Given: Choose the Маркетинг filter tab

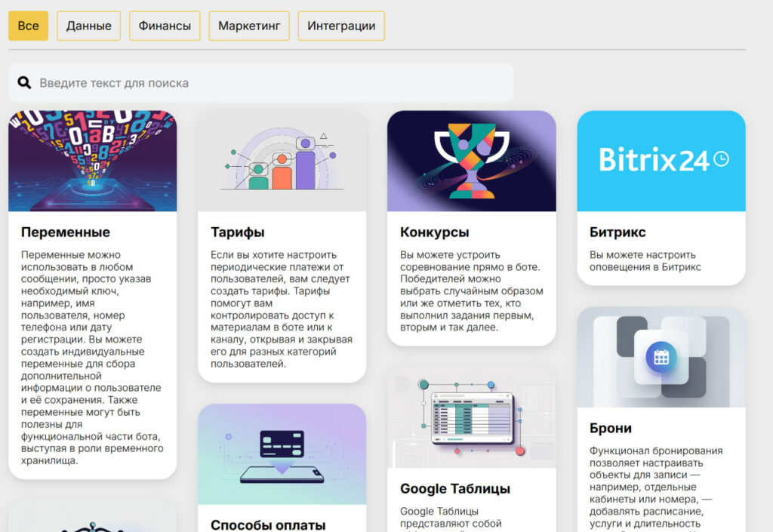Looking at the screenshot, I should click(x=249, y=26).
